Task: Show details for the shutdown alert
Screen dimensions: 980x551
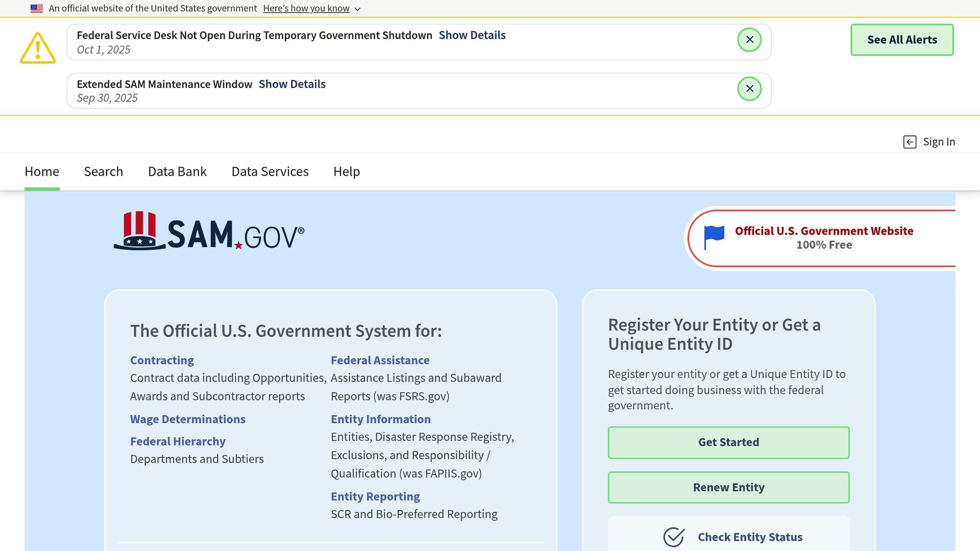Action: click(x=472, y=34)
